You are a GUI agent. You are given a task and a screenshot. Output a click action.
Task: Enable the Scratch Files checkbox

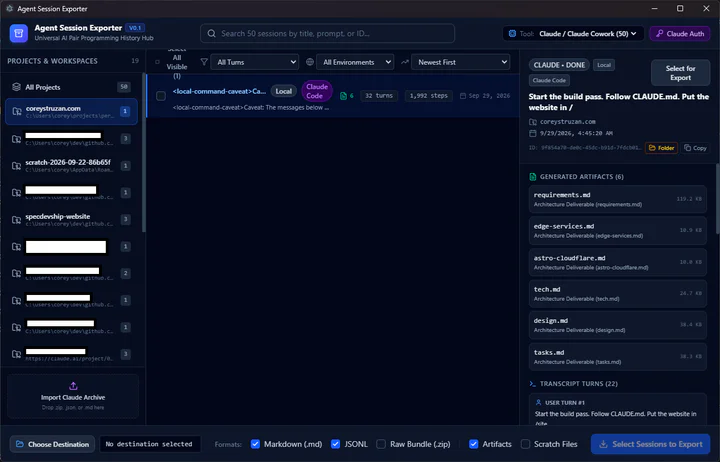point(525,444)
